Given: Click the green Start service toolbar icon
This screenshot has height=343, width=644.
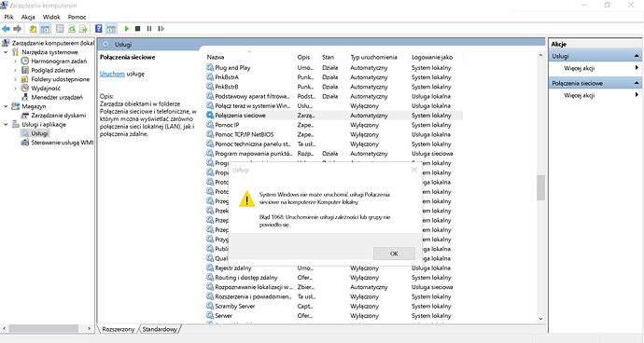Looking at the screenshot, I should coord(127,29).
